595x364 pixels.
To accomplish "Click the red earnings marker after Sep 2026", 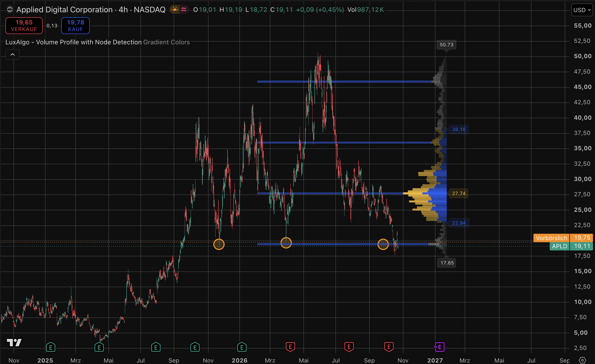I will pyautogui.click(x=389, y=347).
